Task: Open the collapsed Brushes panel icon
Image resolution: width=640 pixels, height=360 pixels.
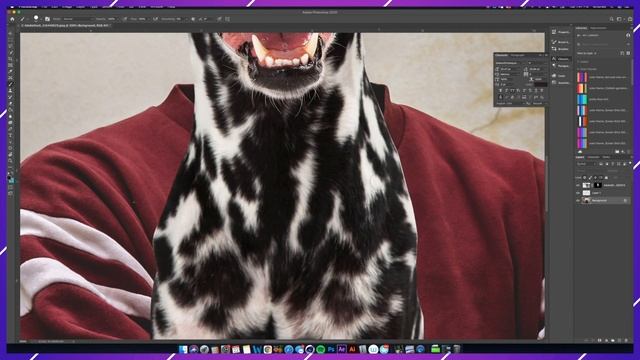Action: pyautogui.click(x=554, y=49)
